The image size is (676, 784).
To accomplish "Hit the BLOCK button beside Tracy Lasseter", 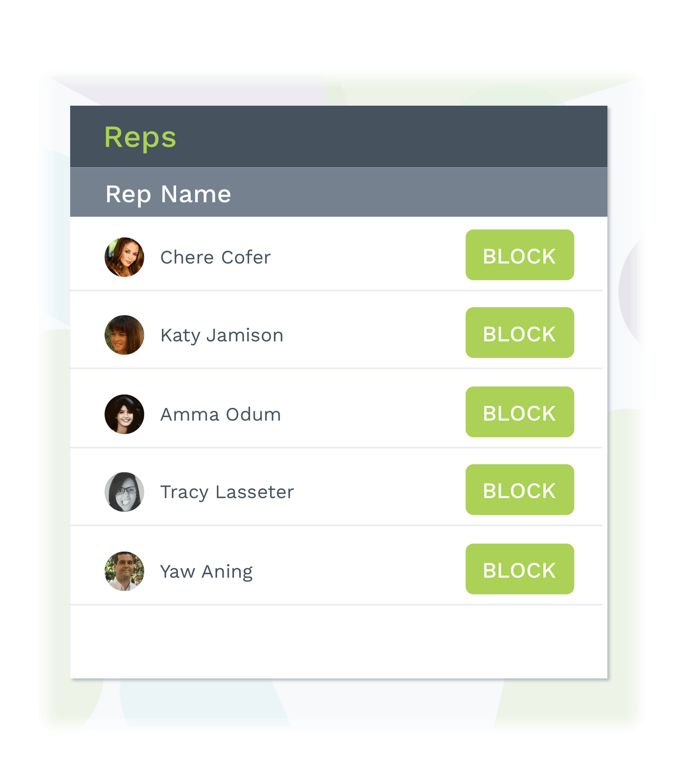I will pyautogui.click(x=520, y=489).
